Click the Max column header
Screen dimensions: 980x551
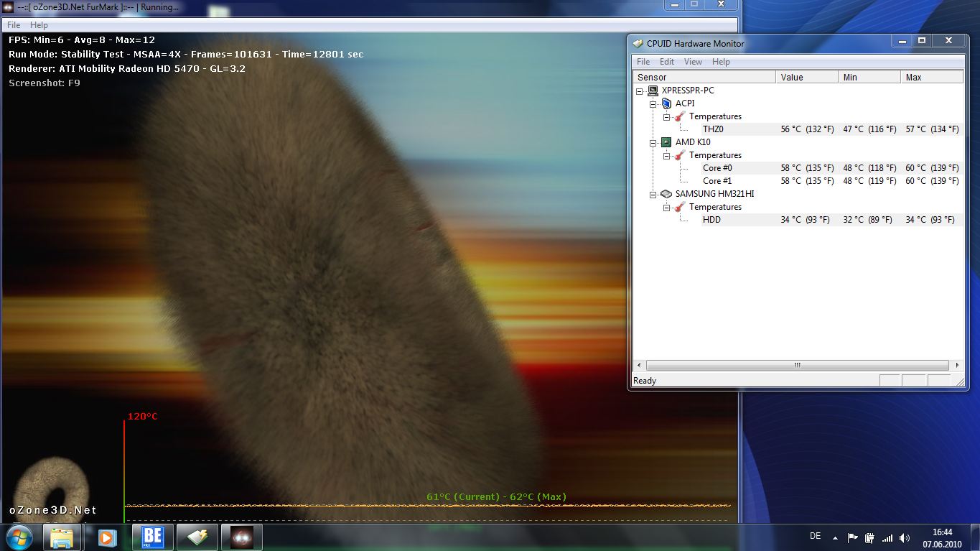coord(932,77)
